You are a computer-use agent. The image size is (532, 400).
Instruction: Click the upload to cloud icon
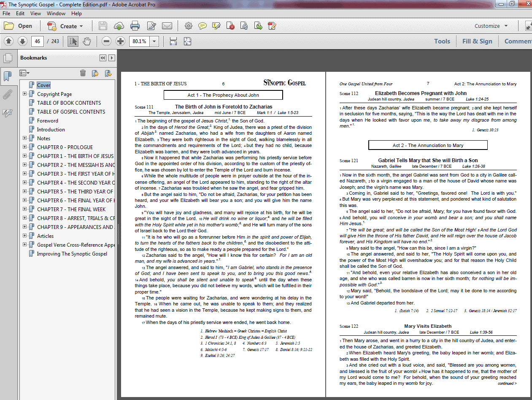119,26
